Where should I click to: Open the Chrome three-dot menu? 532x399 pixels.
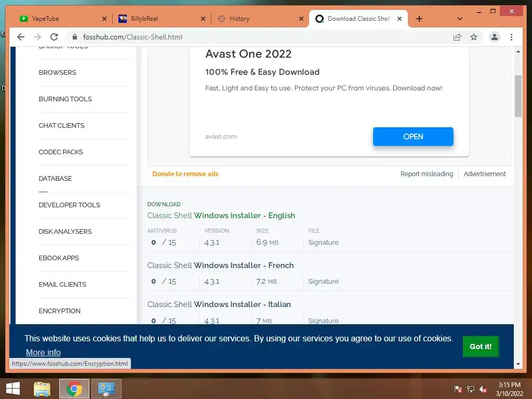point(511,37)
